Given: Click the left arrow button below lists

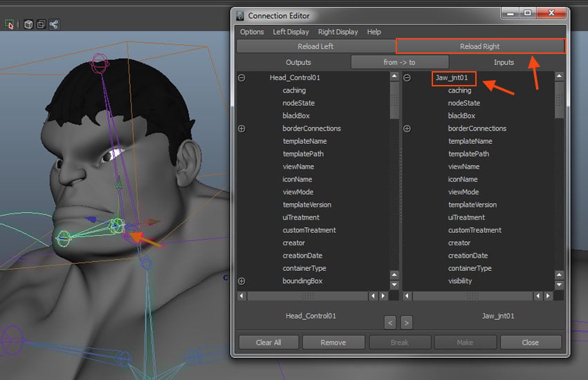Looking at the screenshot, I should (x=390, y=322).
